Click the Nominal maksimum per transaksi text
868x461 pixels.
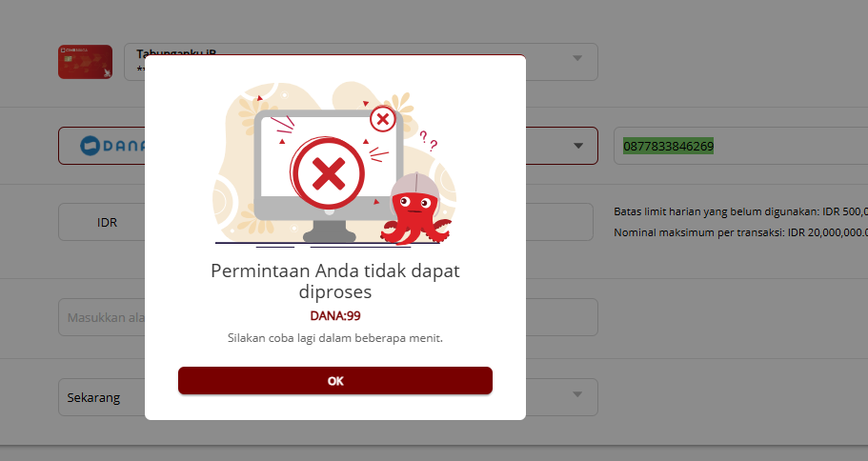[740, 232]
